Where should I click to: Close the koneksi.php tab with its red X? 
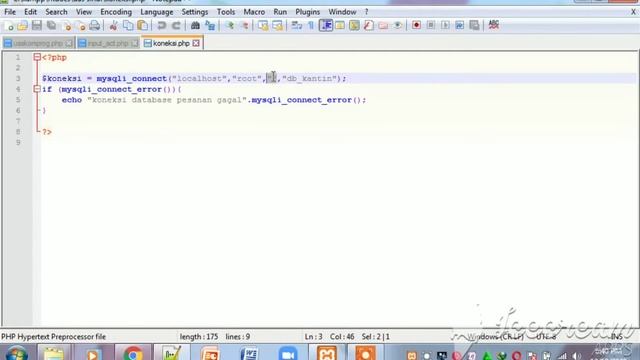[196, 43]
